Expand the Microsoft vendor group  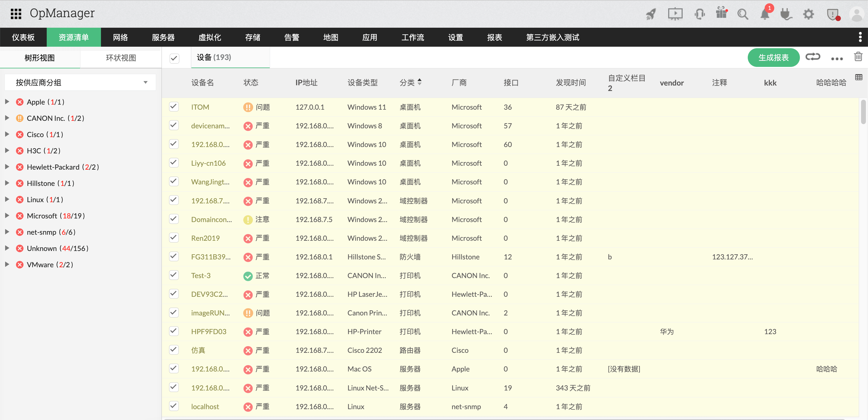point(8,215)
